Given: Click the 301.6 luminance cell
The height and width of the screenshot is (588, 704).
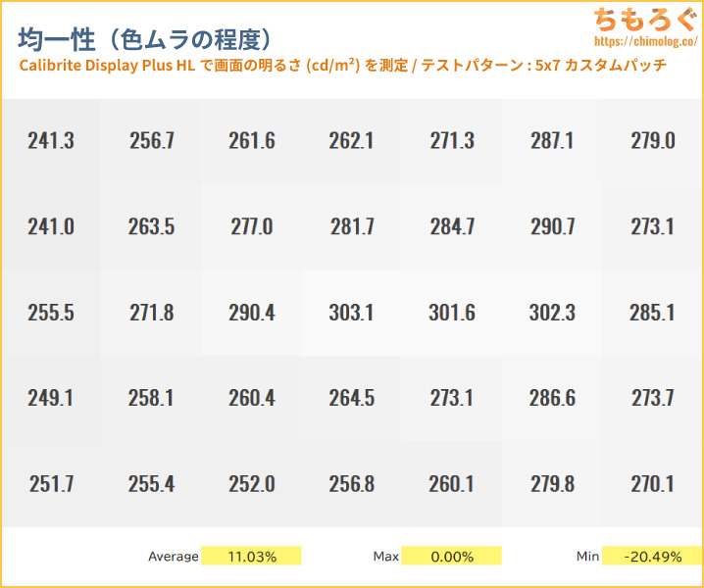Looking at the screenshot, I should 452,314.
